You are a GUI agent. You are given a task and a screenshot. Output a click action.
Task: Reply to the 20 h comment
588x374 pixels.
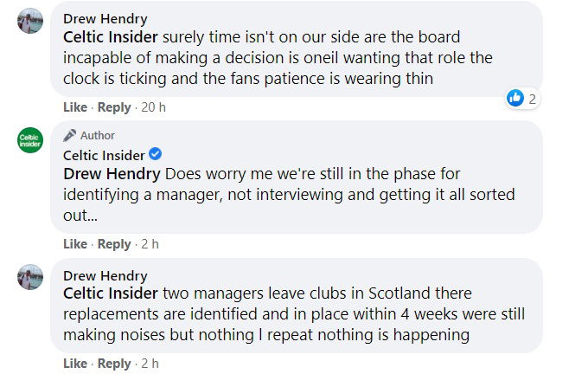coord(114,107)
